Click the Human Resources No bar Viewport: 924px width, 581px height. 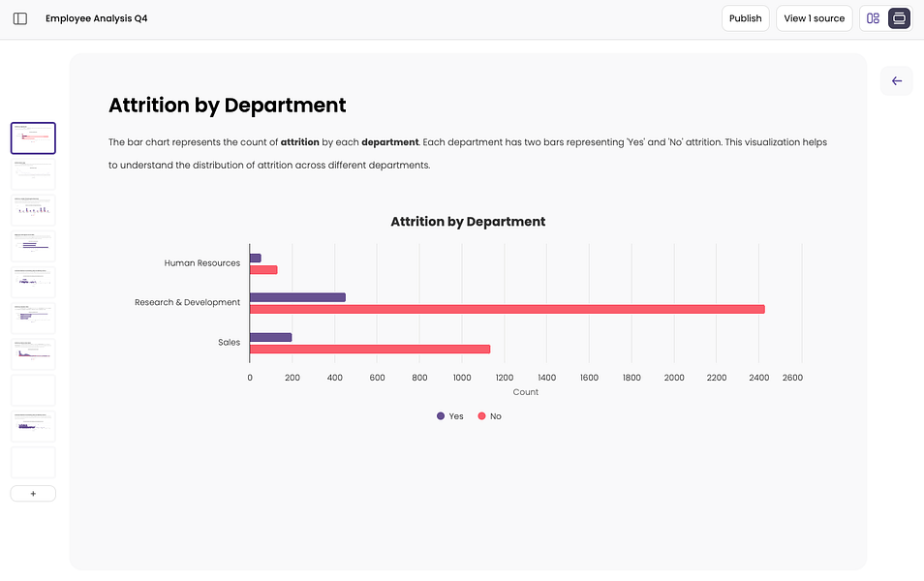pyautogui.click(x=262, y=269)
